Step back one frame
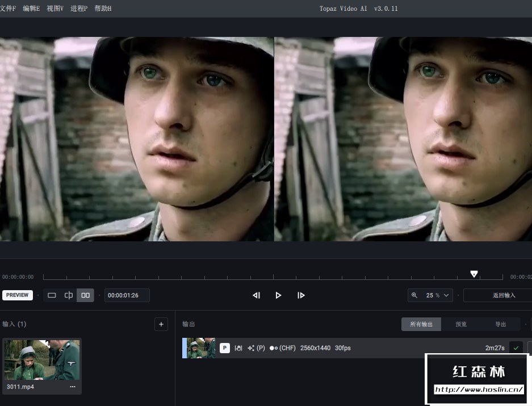This screenshot has width=532, height=406. tap(257, 295)
